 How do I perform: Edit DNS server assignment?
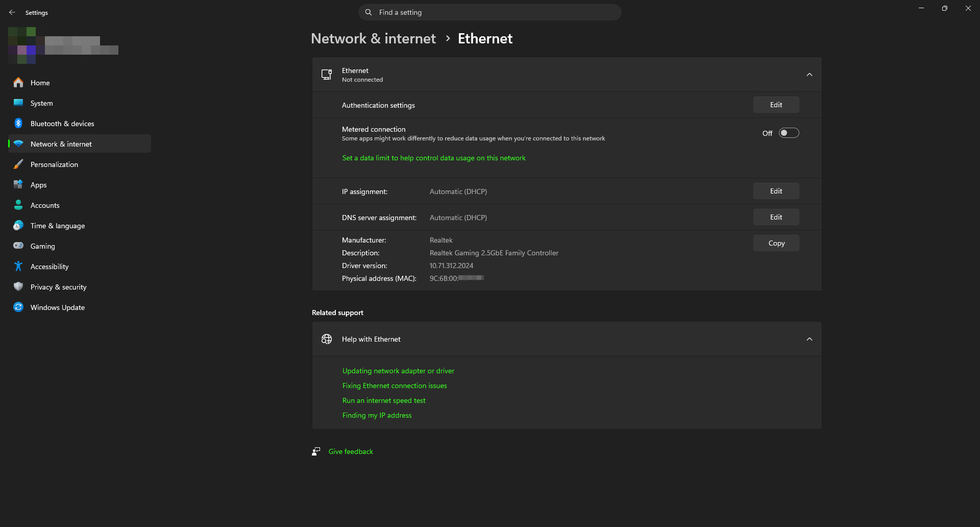pos(776,217)
